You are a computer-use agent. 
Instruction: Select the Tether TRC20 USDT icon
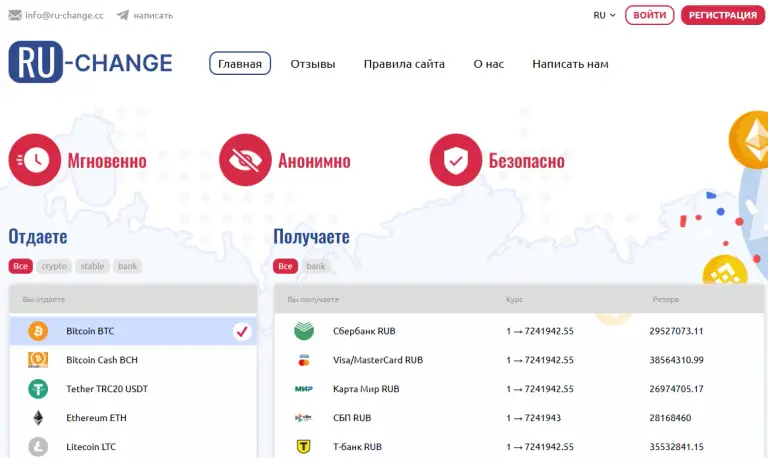pos(38,389)
